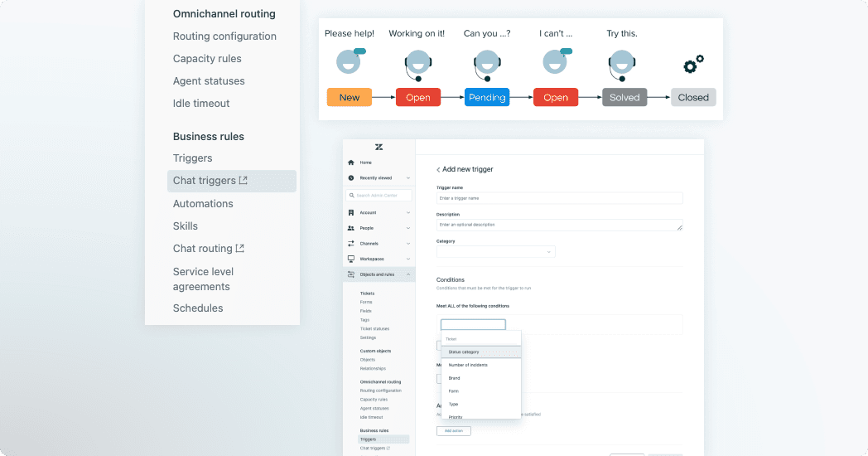Open the Category dropdown

(x=495, y=251)
